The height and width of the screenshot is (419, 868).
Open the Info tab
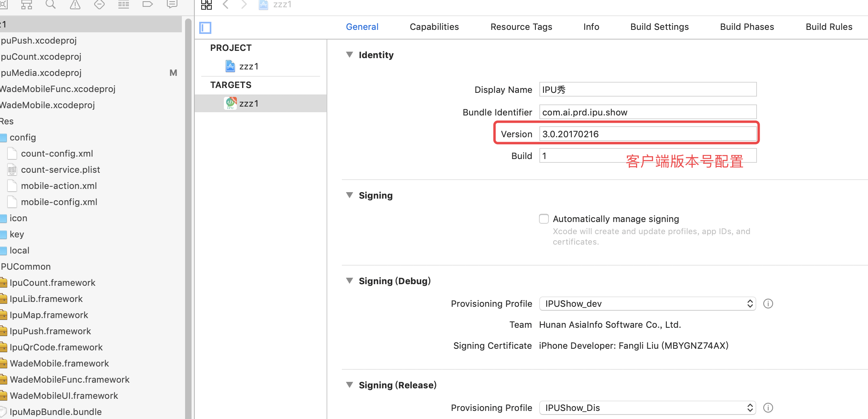(x=591, y=27)
